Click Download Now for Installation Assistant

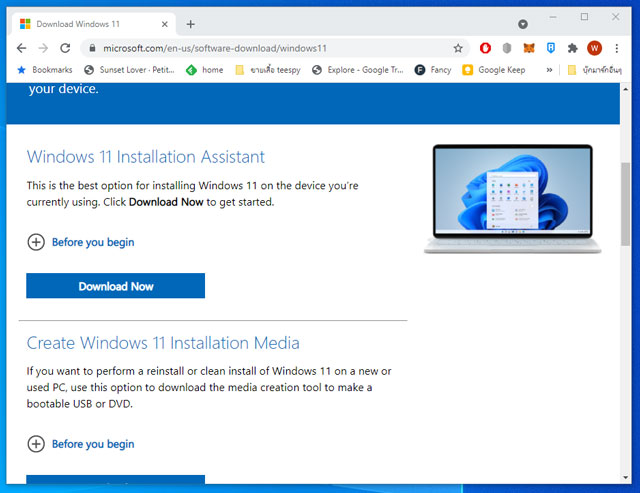pos(116,286)
